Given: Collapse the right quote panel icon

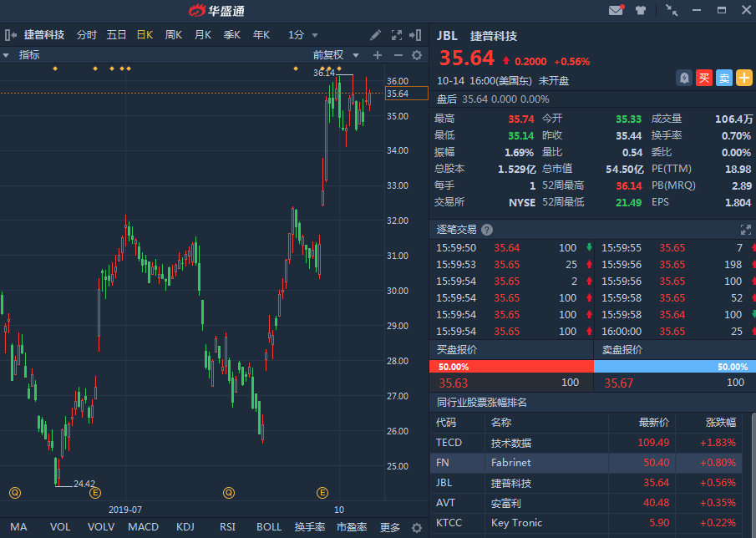Looking at the screenshot, I should pyautogui.click(x=415, y=35).
